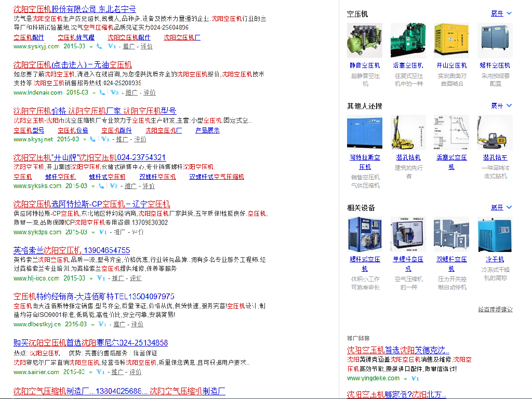Screen dimensions: 532x399
Task: Expand the 其他人还搜 sidebar section with 展开
Action: click(501, 106)
